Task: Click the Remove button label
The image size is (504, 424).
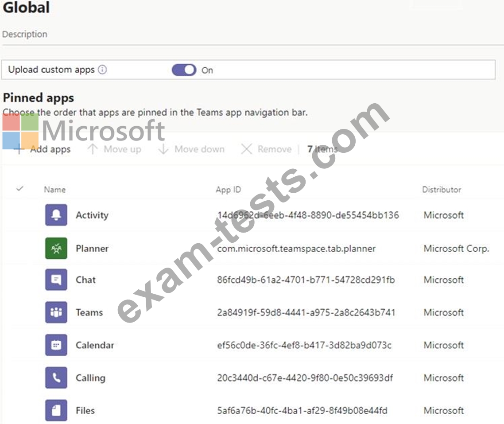Action: (x=275, y=149)
